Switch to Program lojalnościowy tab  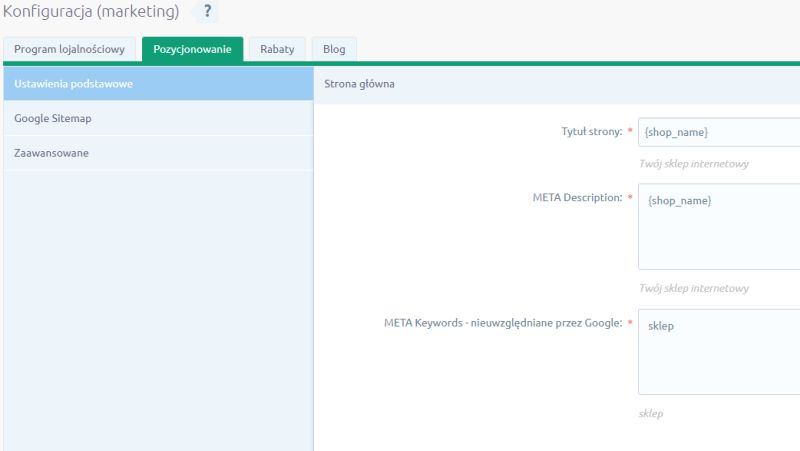tap(69, 49)
